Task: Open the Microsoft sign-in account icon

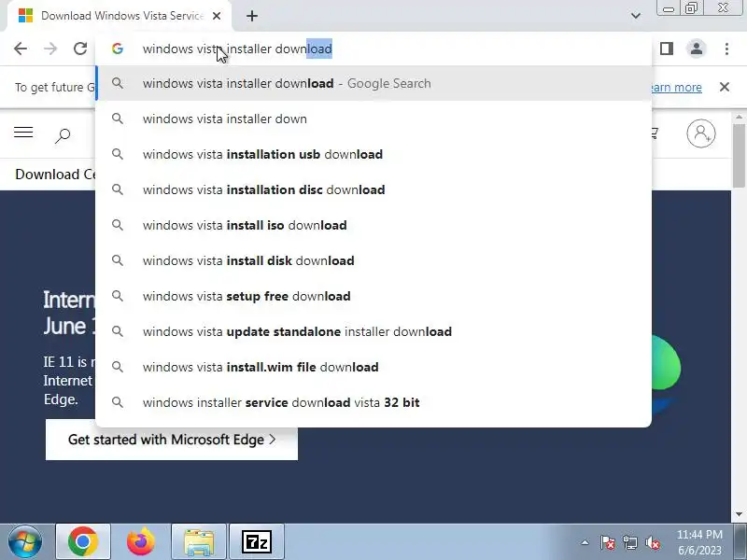Action: (x=701, y=133)
